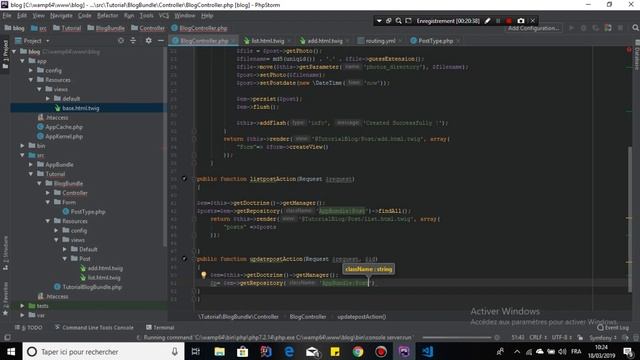
Task: Click the tool windows toggle in bottom-left corner
Action: [7, 338]
